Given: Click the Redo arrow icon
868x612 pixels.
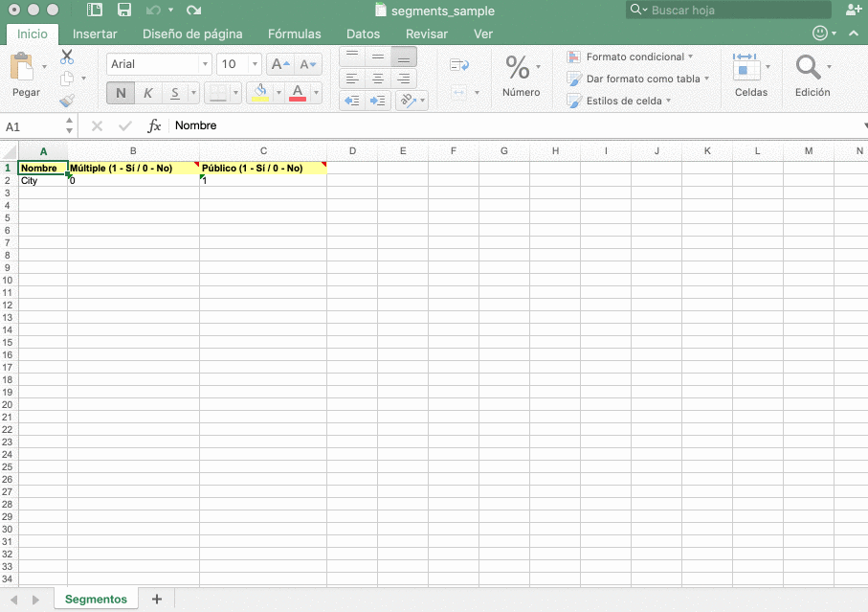Looking at the screenshot, I should point(193,10).
